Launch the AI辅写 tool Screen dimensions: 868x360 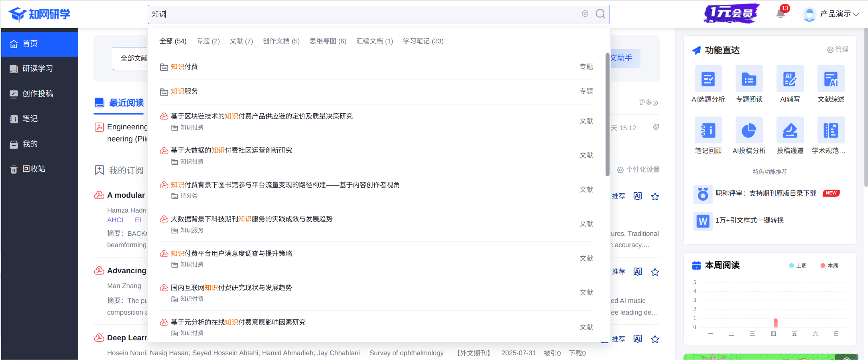click(x=790, y=79)
